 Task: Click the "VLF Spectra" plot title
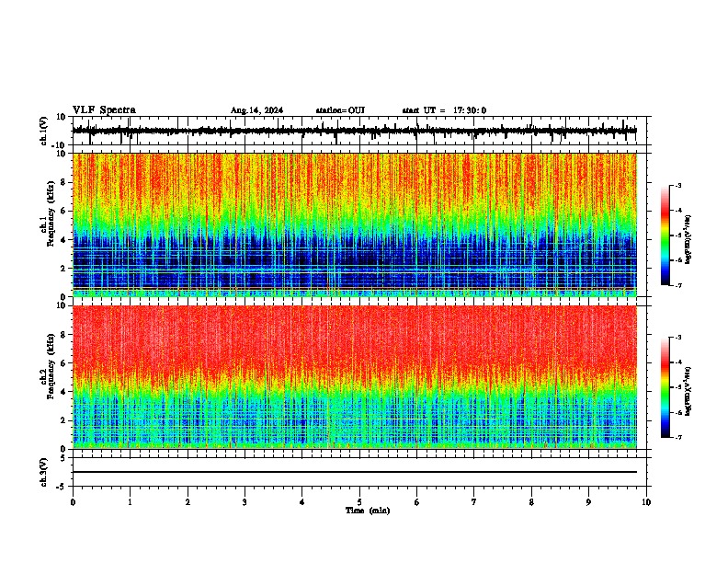point(104,110)
